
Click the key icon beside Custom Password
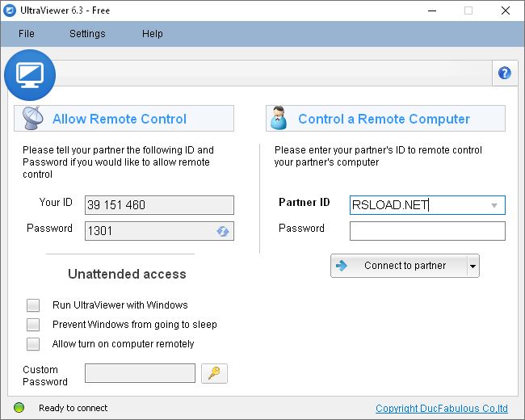pyautogui.click(x=215, y=373)
